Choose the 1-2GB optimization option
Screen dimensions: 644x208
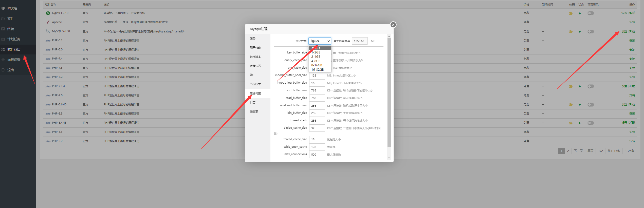(320, 52)
